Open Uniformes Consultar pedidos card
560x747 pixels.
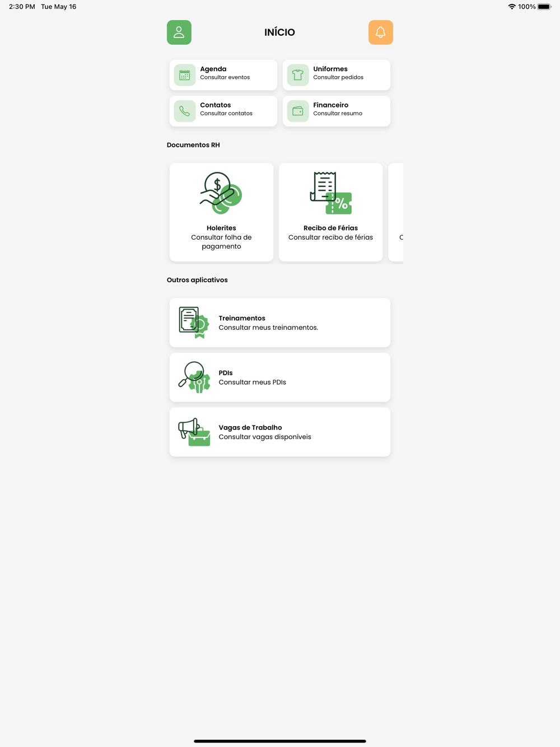coord(337,75)
